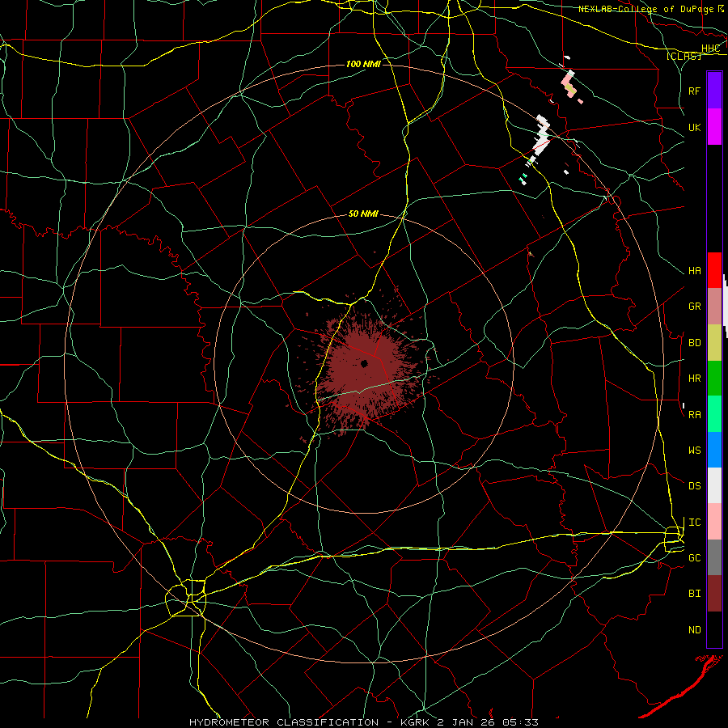Click the HA legend label
728x728 pixels.
point(695,271)
